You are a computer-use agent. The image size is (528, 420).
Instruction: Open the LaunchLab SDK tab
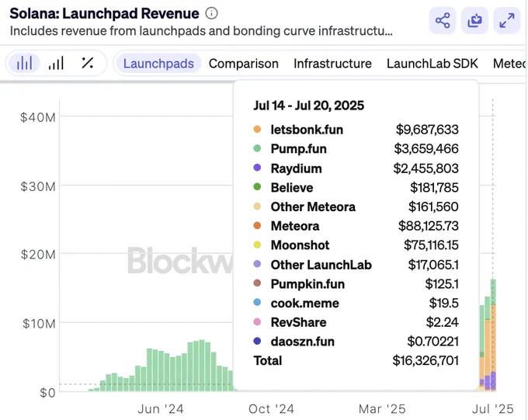click(x=432, y=64)
